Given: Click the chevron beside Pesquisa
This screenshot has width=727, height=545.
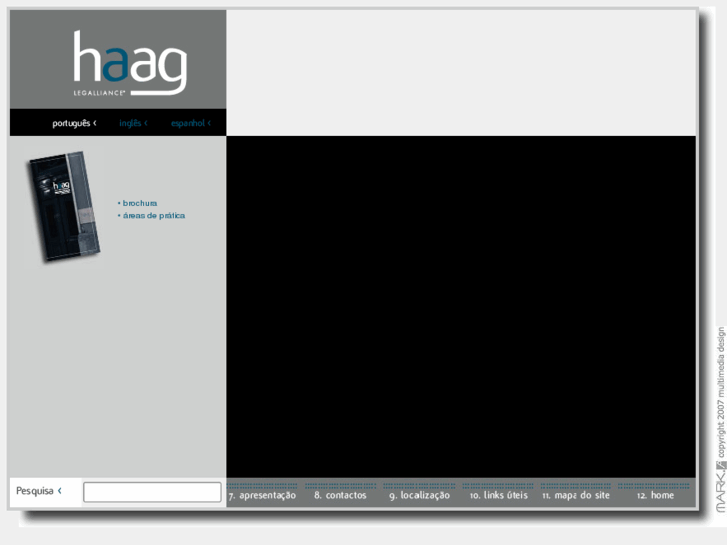Looking at the screenshot, I should (60, 491).
